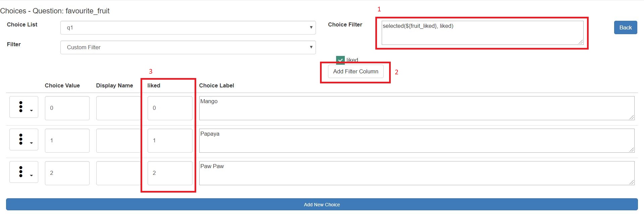644x214 pixels.
Task: Open the Choice List dropdown showing q1
Action: click(x=188, y=27)
